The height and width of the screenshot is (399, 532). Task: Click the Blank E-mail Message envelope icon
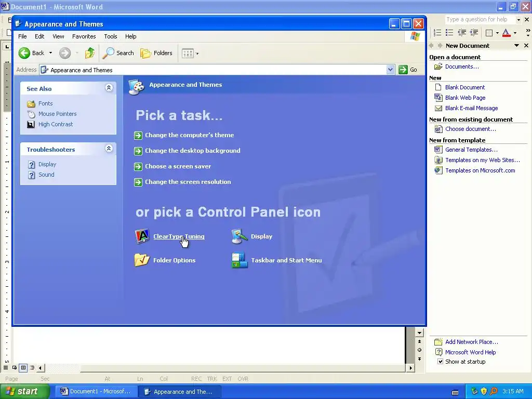tap(438, 108)
